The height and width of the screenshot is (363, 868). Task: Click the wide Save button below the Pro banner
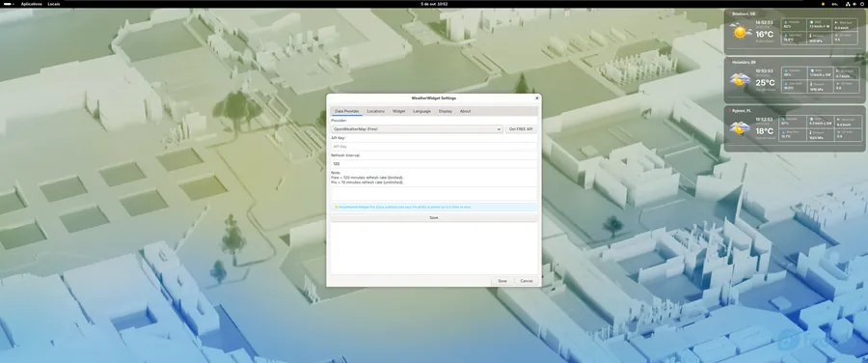[x=434, y=218]
